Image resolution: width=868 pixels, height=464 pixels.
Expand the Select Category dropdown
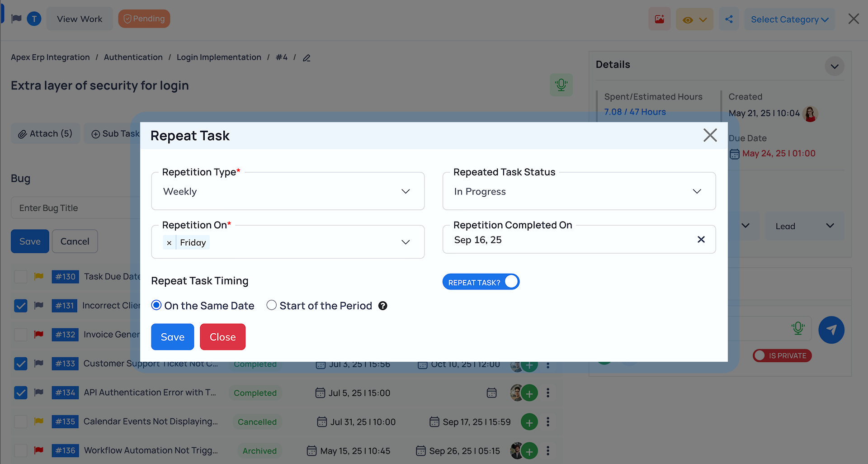pos(789,19)
